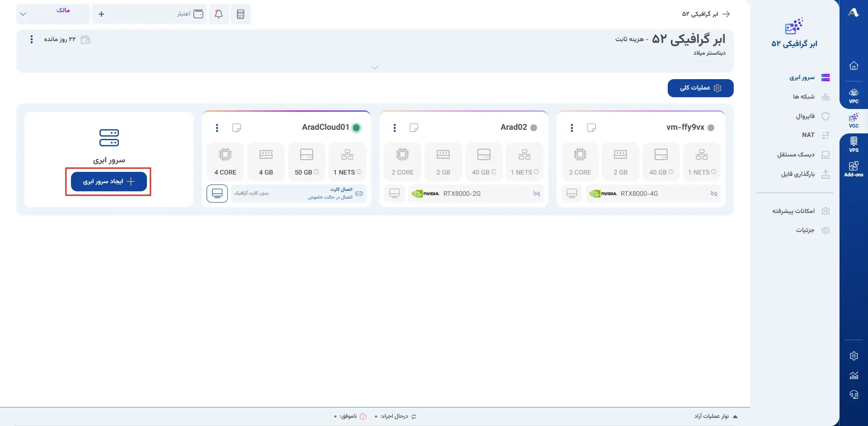
Task: Open the support headset icon
Action: (854, 395)
